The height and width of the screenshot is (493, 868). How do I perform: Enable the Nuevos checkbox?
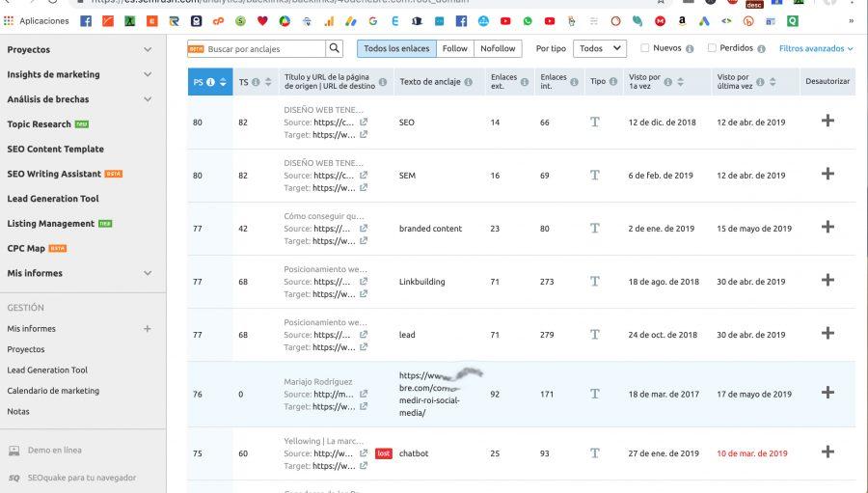point(645,48)
